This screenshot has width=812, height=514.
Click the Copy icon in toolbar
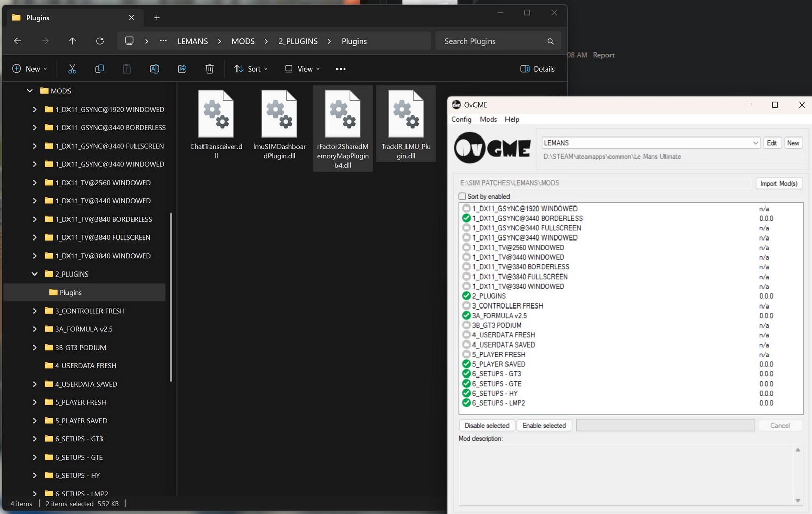(x=99, y=69)
